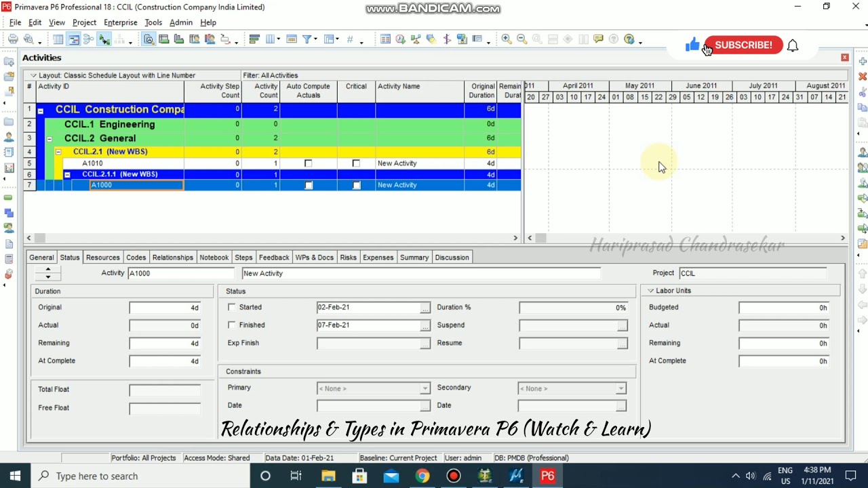This screenshot has width=868, height=488.
Task: Click the Progress Spotlight toolbar icon
Action: (x=431, y=39)
